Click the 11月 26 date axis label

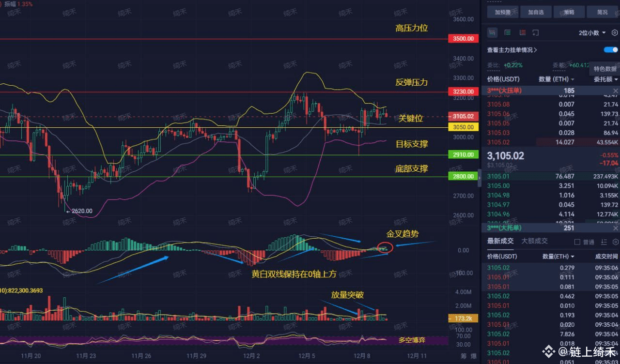point(142,356)
